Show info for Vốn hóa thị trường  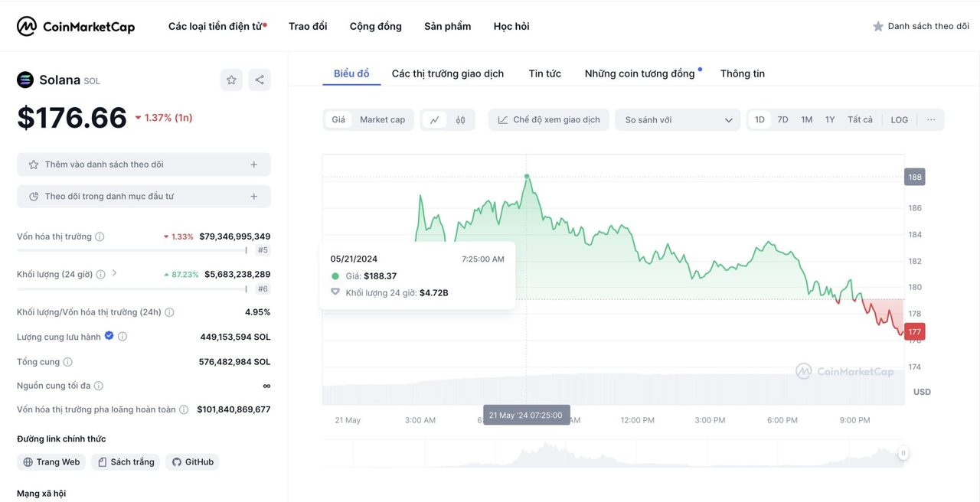pos(100,236)
